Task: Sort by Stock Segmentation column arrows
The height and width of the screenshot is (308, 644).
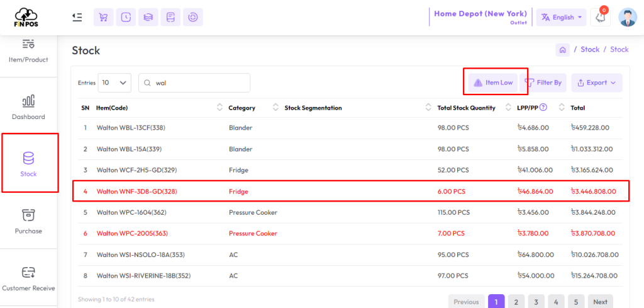Action: tap(428, 107)
